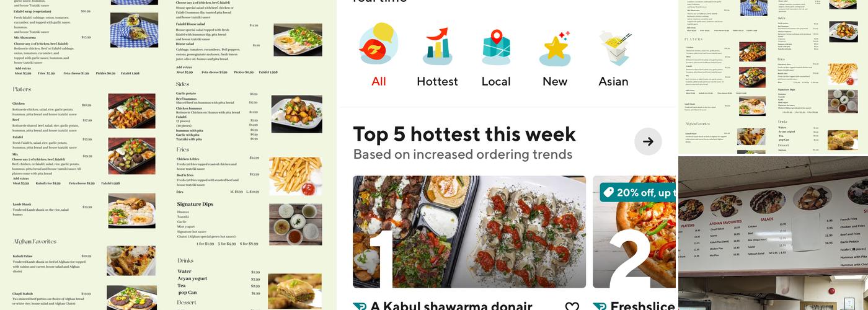Open the Asian noodle box icon

614,47
